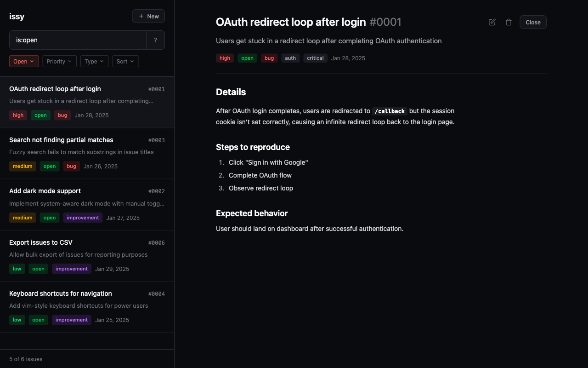Open search syntax help via the ? icon

(155, 40)
